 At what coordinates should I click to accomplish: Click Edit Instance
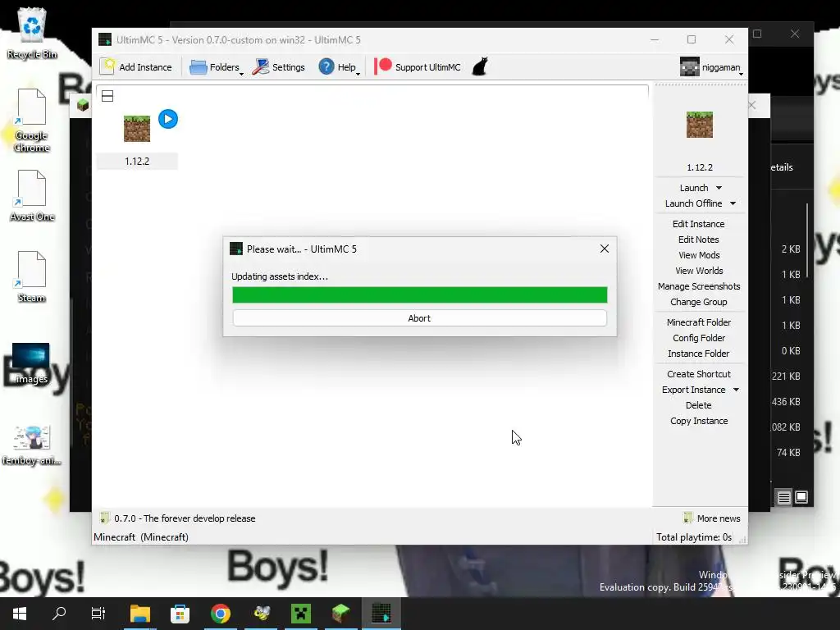699,224
